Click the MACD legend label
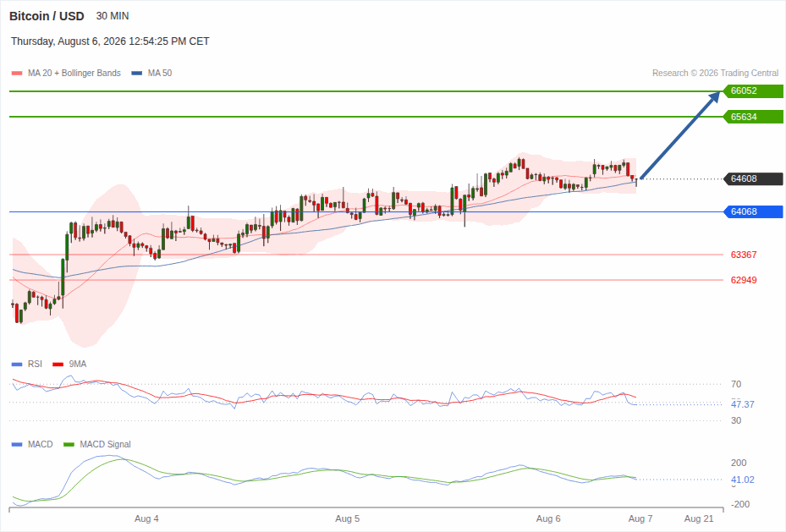786x532 pixels. click(40, 444)
